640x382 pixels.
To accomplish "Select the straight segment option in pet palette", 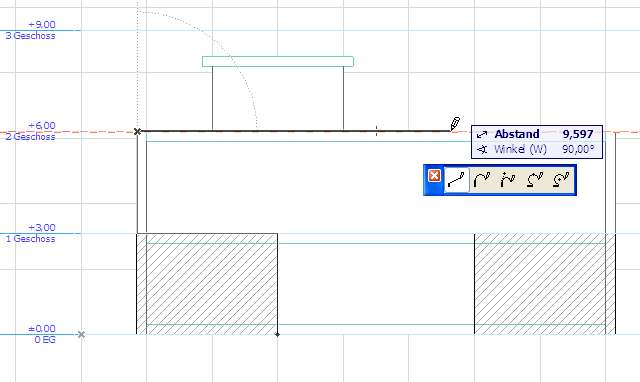I will tap(456, 180).
